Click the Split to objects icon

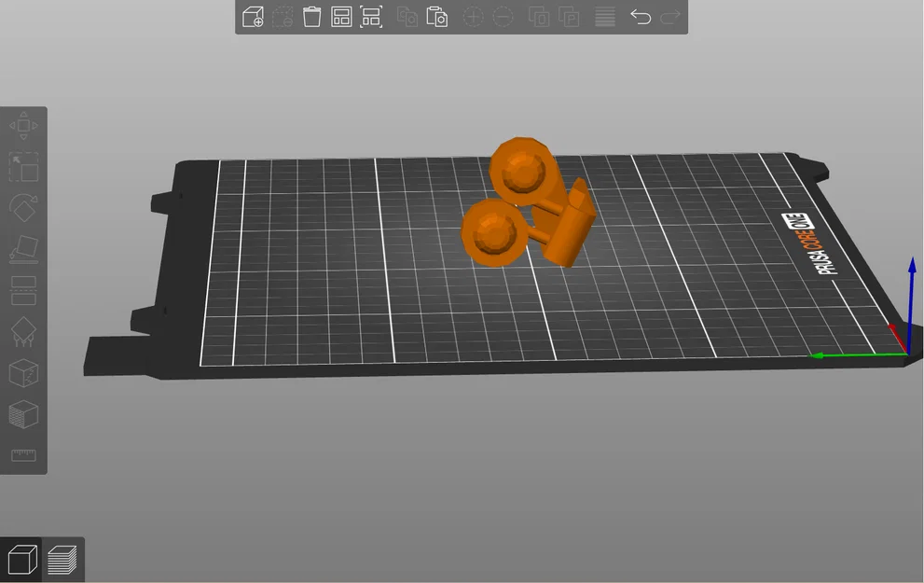(539, 17)
